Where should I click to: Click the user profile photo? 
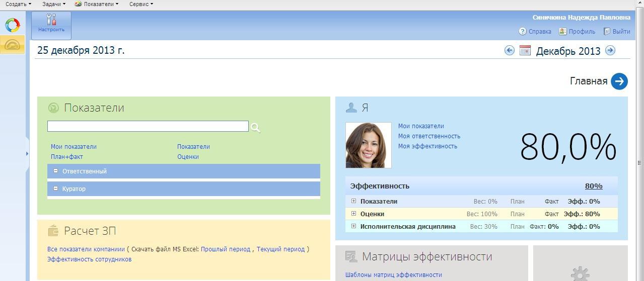[x=368, y=145]
